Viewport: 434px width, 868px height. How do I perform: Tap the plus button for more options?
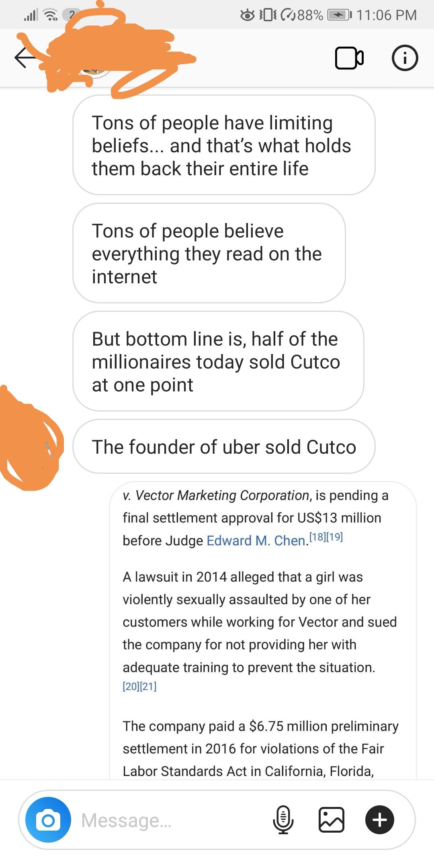(x=380, y=820)
